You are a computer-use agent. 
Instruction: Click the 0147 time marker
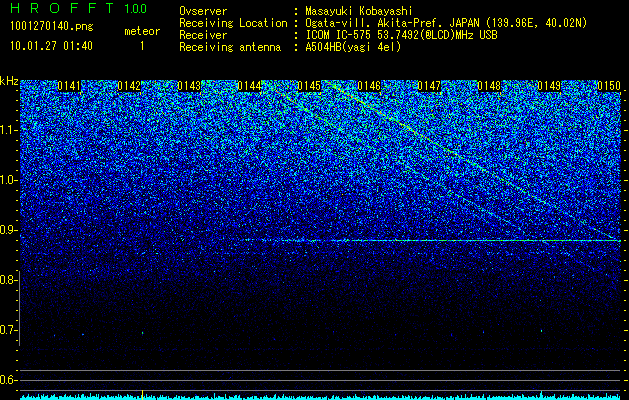point(429,86)
